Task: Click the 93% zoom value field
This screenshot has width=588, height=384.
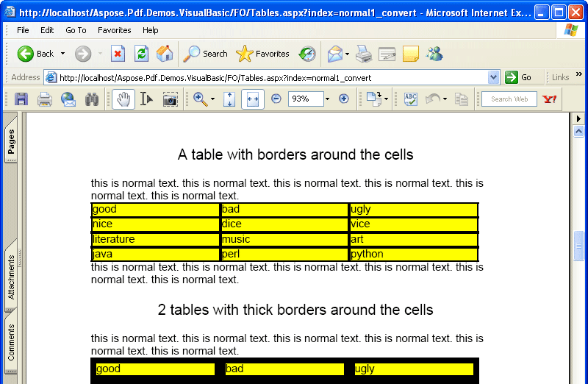Action: 306,99
